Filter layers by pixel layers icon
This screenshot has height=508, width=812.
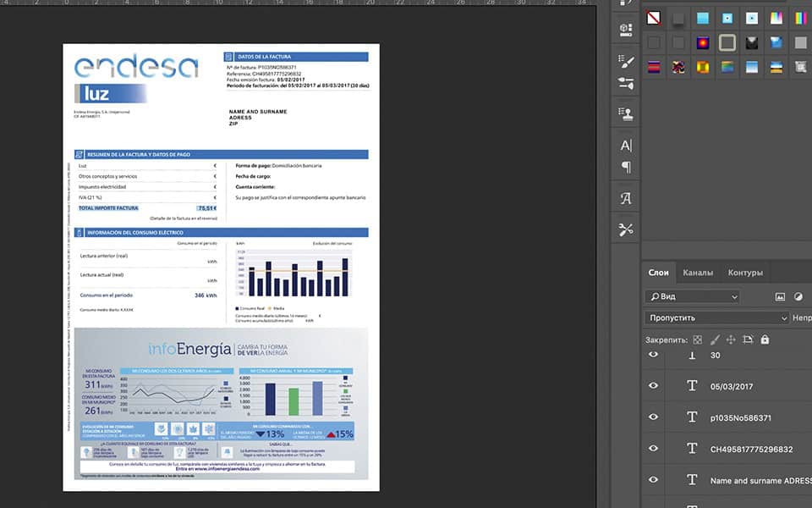coord(780,296)
